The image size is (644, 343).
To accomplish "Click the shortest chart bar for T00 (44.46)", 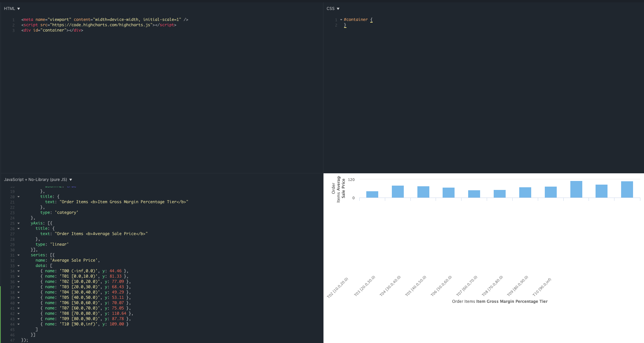I will [x=372, y=194].
